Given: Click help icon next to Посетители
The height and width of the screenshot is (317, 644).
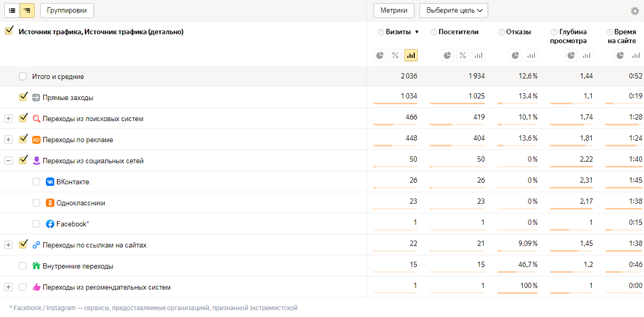Looking at the screenshot, I should [434, 32].
